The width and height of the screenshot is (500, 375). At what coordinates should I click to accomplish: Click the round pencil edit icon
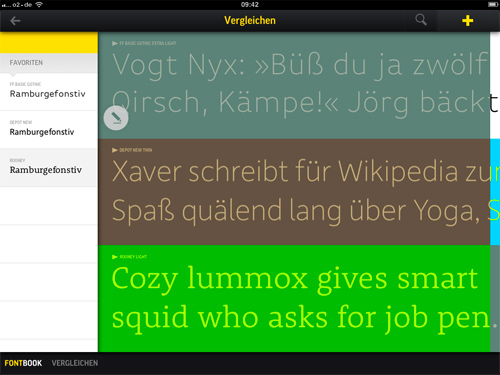click(116, 118)
